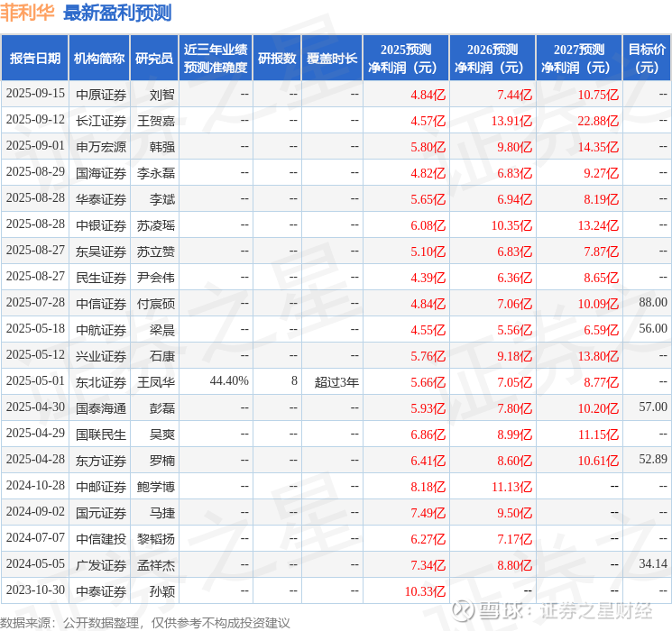
Task: Click 中信建投 cell
Action: [x=101, y=539]
